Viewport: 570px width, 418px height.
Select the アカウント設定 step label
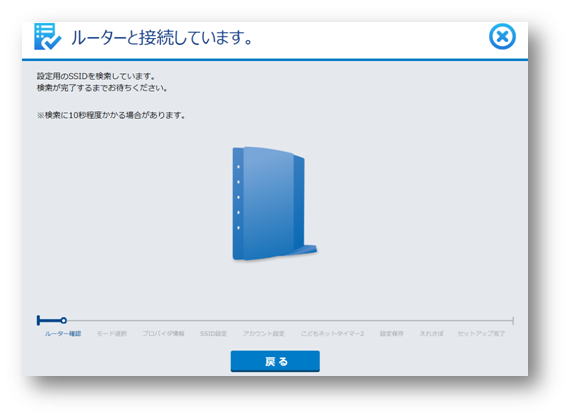tap(264, 333)
